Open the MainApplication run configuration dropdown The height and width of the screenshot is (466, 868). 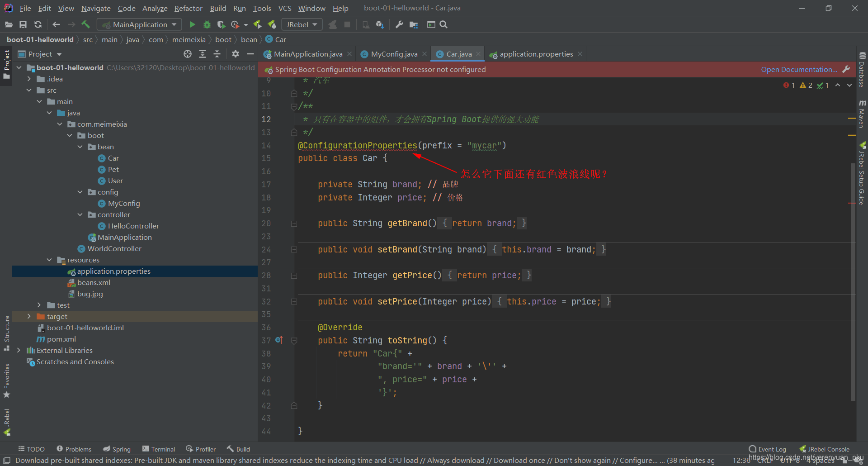tap(140, 24)
